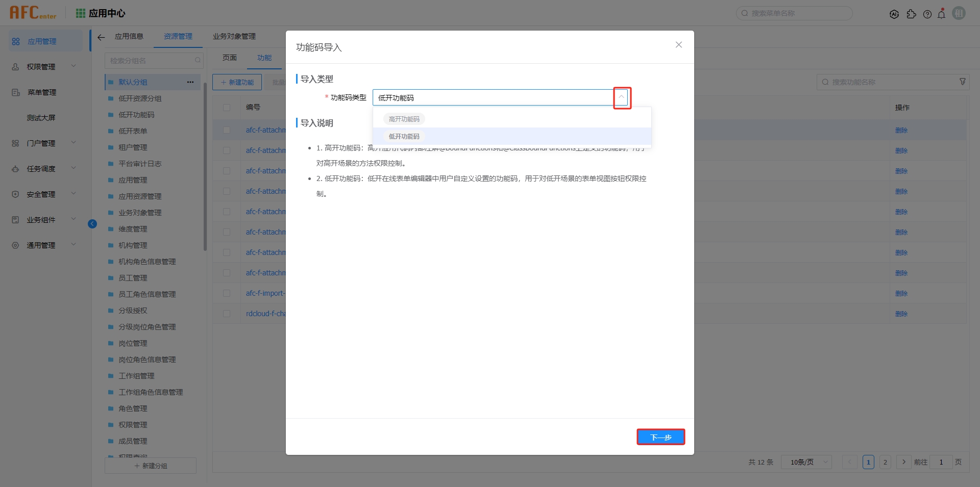Viewport: 980px width, 487px height.
Task: Open the AI assistant icon in top bar
Action: click(x=894, y=14)
